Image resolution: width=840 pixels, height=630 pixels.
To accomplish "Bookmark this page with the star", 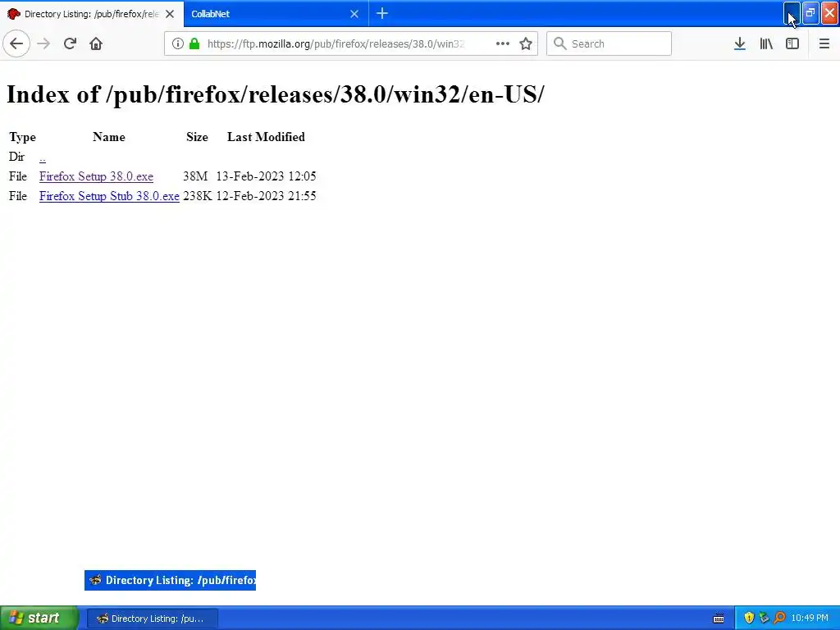I will tap(526, 43).
